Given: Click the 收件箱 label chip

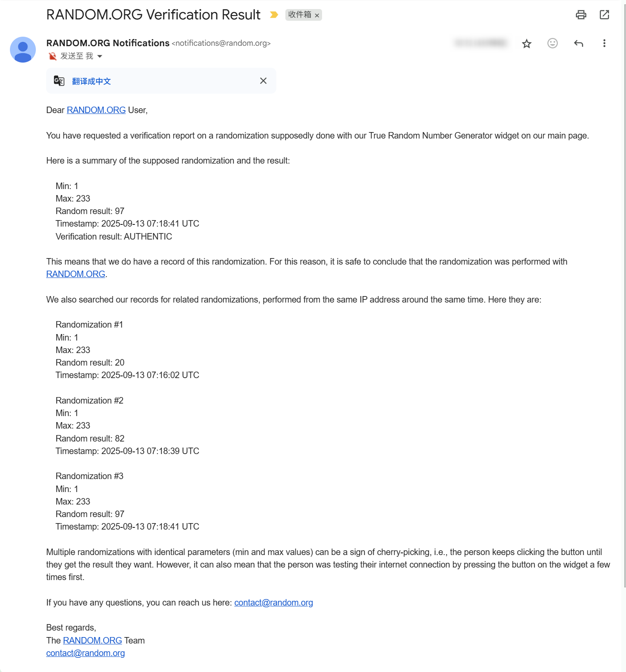Looking at the screenshot, I should pos(299,15).
